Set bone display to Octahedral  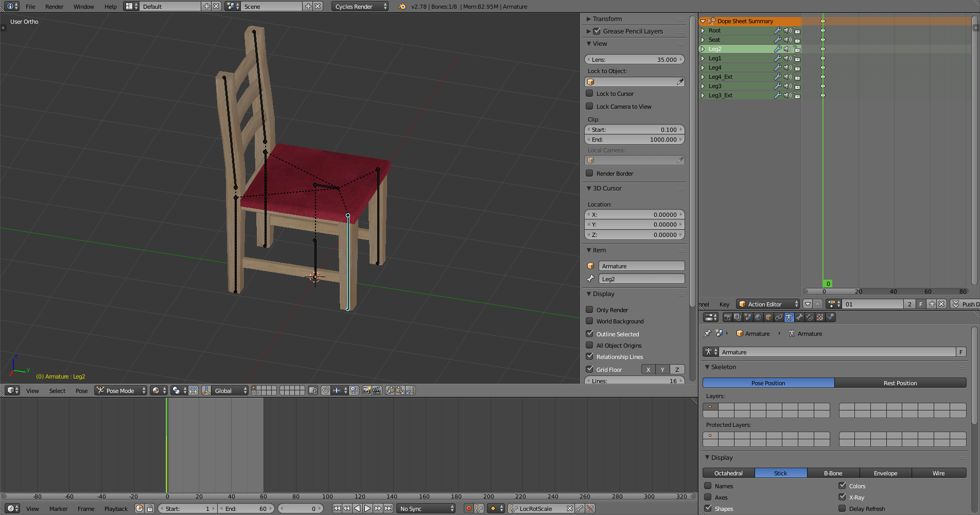coord(728,473)
